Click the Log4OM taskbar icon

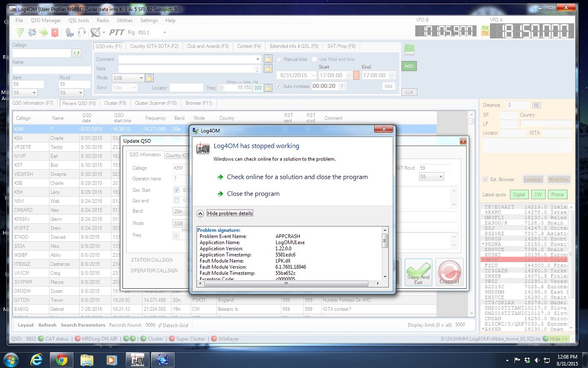(x=137, y=360)
